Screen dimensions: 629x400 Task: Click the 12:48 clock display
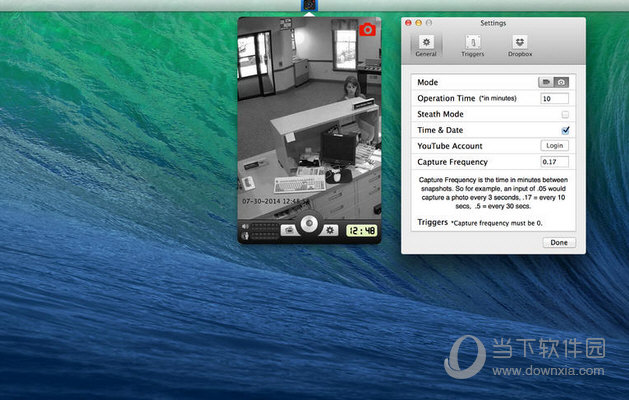361,231
